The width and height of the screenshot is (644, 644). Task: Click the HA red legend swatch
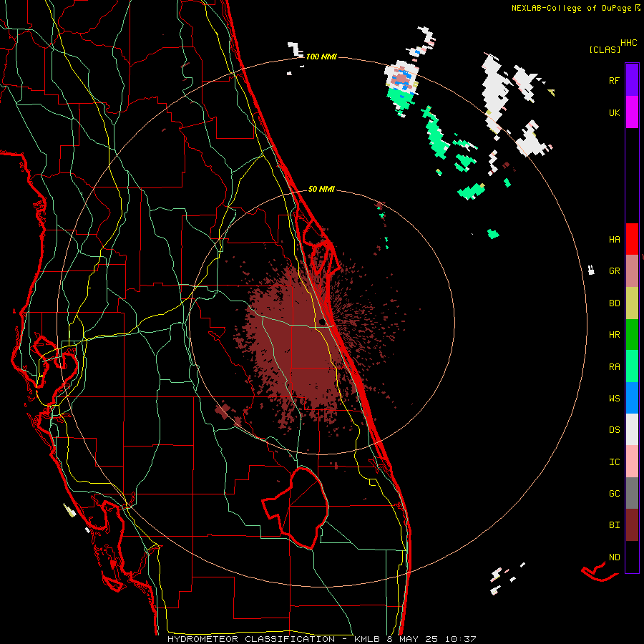(x=632, y=239)
